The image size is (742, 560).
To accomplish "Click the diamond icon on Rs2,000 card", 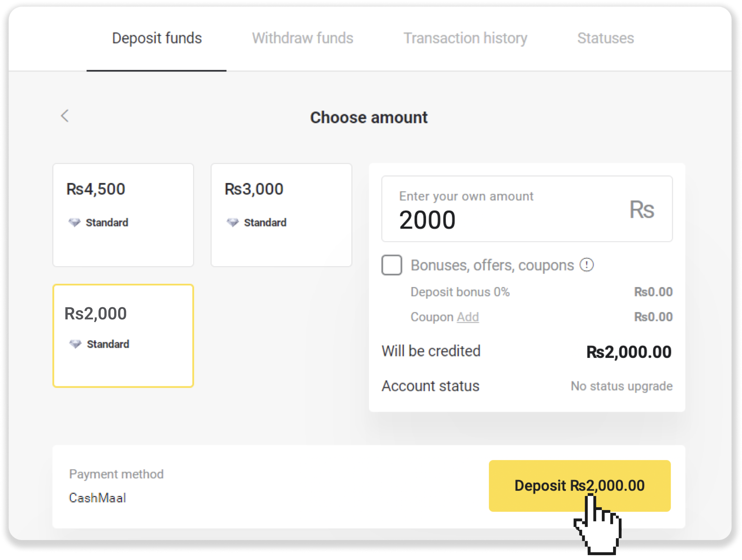I will 75,344.
